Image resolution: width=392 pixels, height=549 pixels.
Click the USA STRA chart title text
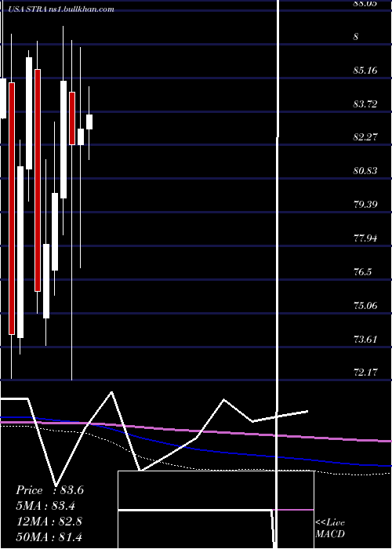61,9
